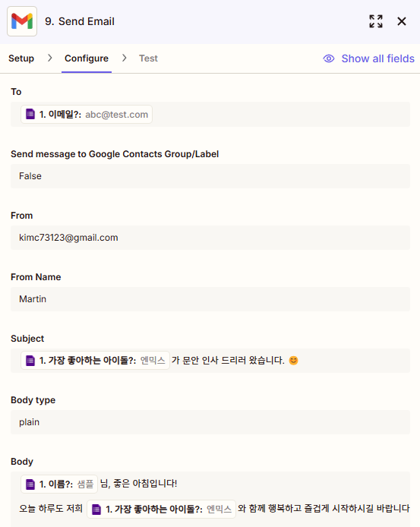Open the From email dropdown

coord(210,238)
